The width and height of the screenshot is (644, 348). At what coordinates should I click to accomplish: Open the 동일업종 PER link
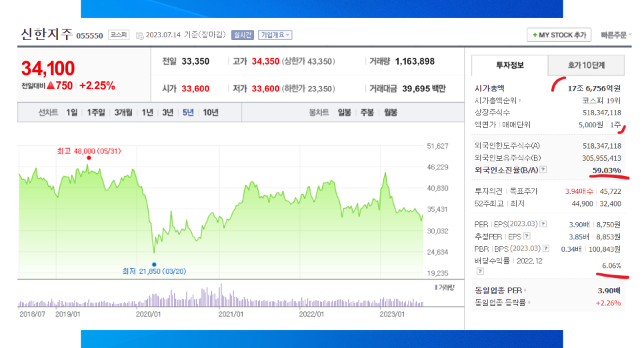pos(498,291)
